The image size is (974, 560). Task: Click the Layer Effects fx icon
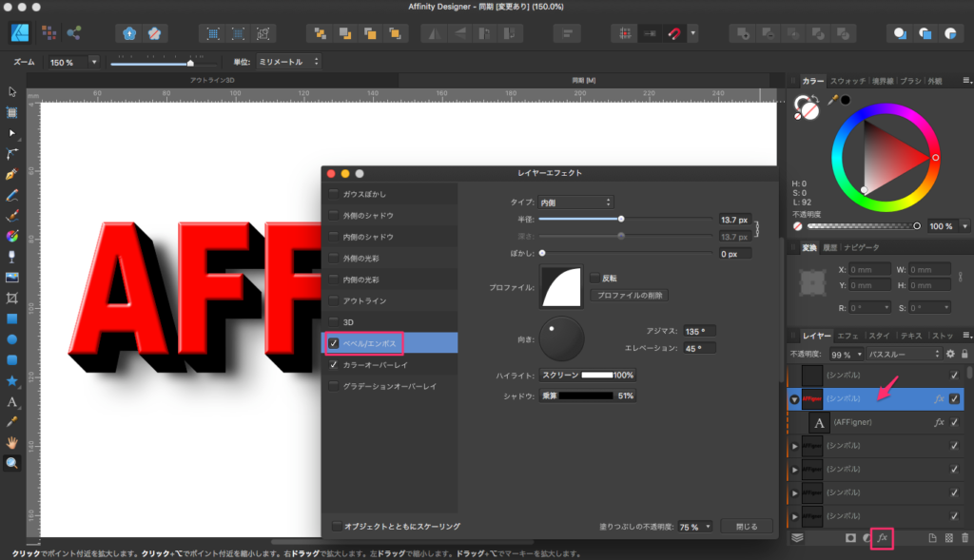(882, 538)
